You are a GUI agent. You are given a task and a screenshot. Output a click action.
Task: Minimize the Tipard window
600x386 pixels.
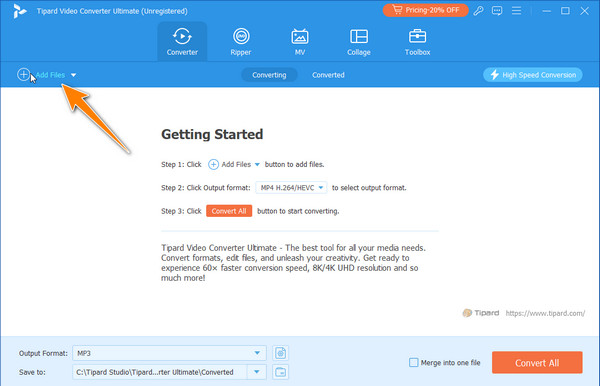(546, 11)
